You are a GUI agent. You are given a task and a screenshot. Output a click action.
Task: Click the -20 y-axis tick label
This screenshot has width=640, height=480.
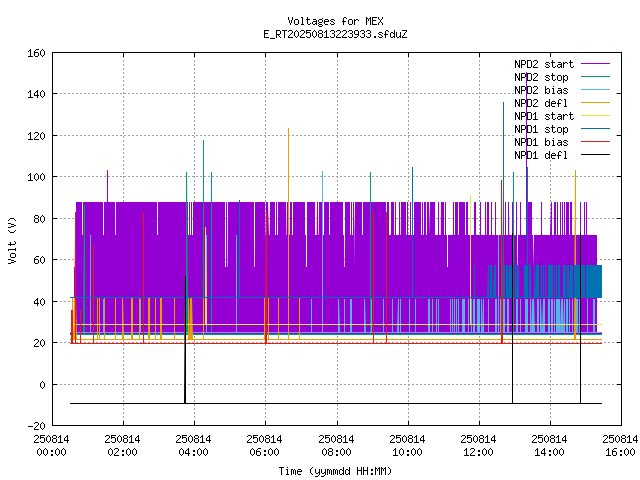tap(36, 426)
